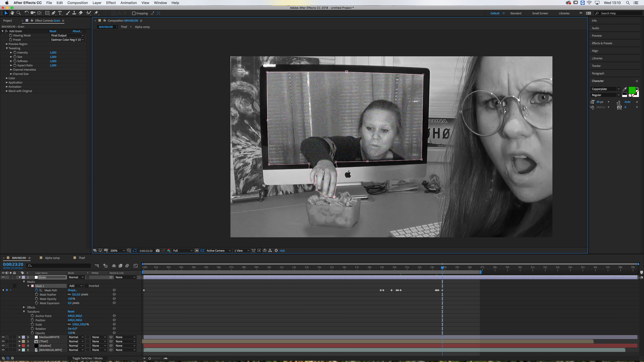Activate the Eraser tool
Image resolution: width=644 pixels, height=362 pixels.
pos(80,13)
